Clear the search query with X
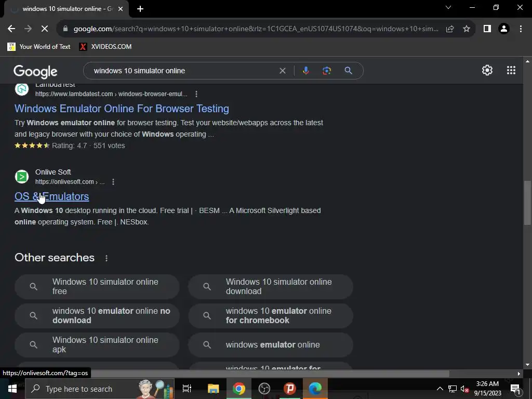532x399 pixels. pyautogui.click(x=282, y=71)
